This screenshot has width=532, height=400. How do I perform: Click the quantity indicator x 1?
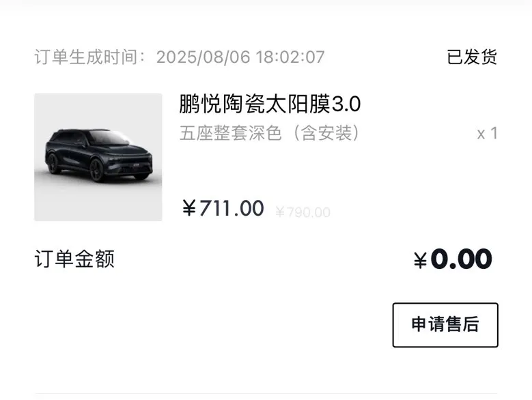tap(487, 134)
